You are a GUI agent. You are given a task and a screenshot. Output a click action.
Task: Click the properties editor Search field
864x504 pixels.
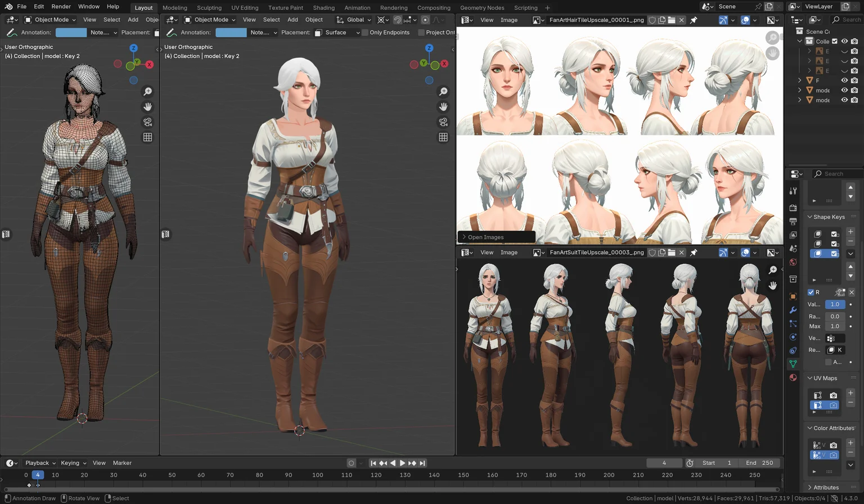837,174
